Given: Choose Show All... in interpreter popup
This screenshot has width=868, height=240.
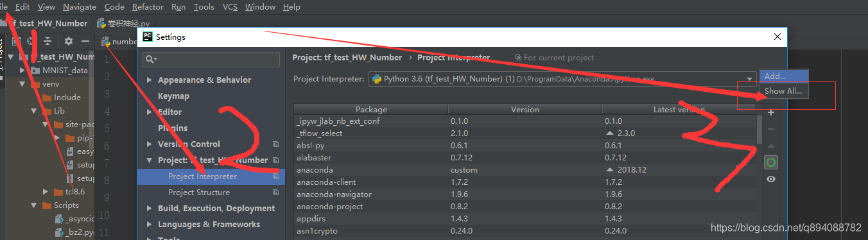Looking at the screenshot, I should pyautogui.click(x=784, y=91).
